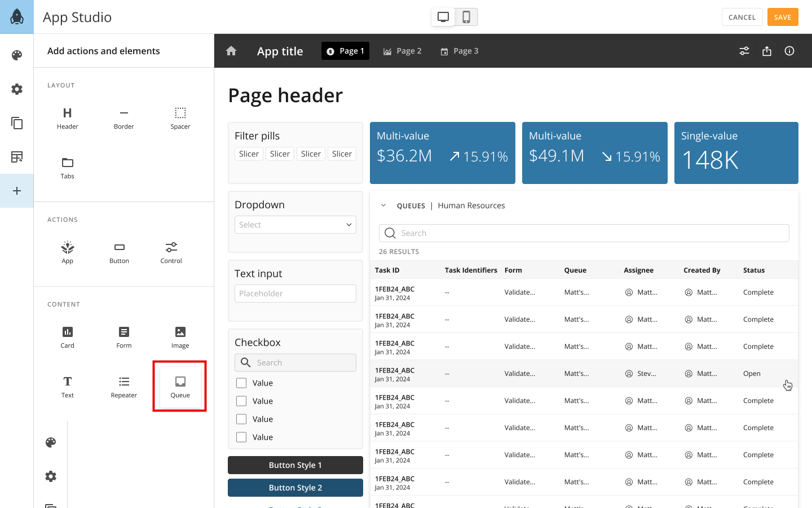The width and height of the screenshot is (812, 508).
Task: Open the settings gear sidebar icon
Action: click(17, 89)
